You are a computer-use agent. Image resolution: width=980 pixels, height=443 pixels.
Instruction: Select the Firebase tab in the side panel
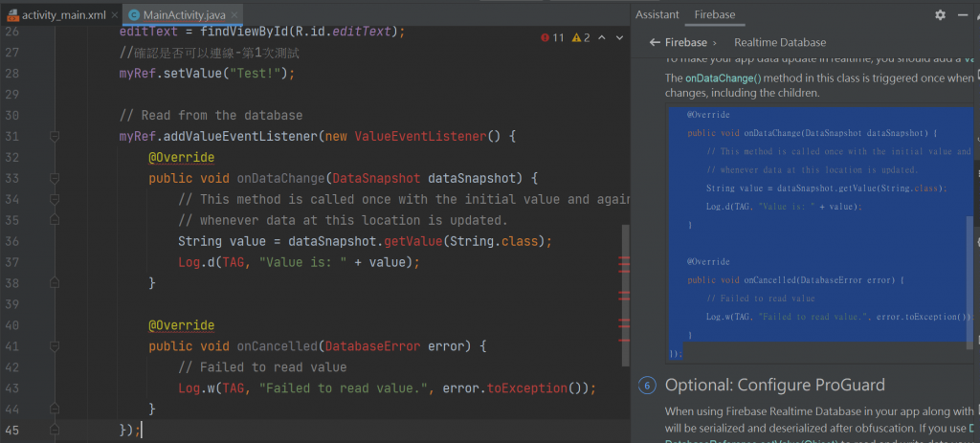(x=715, y=14)
